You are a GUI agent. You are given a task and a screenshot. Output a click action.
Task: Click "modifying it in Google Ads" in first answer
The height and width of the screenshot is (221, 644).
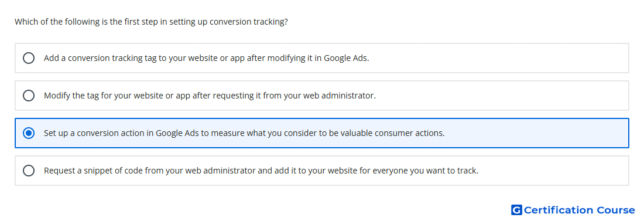pos(318,58)
